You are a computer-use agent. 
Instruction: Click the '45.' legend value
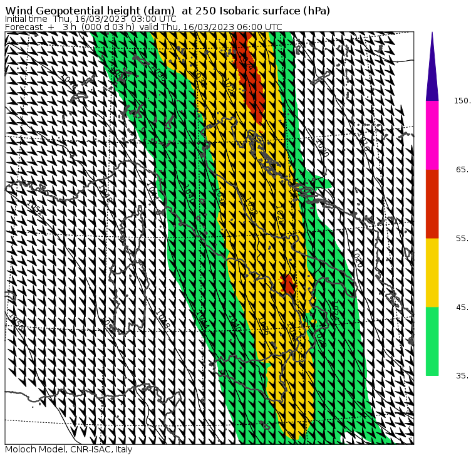click(462, 308)
